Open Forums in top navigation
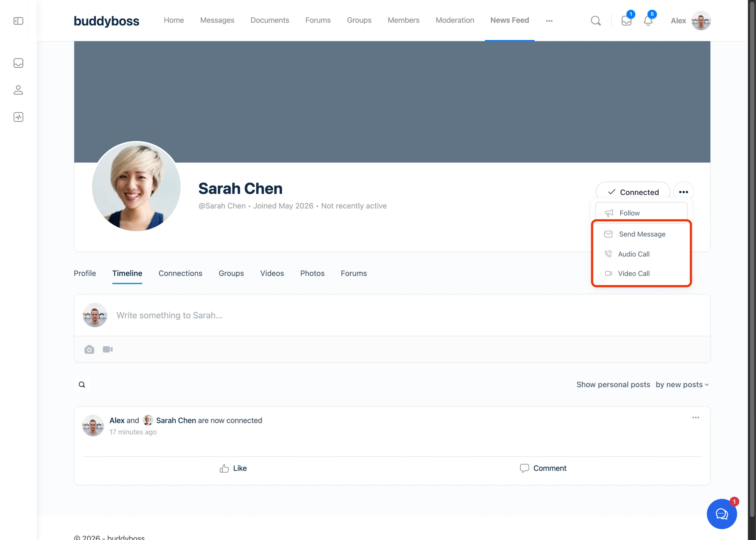 318,20
